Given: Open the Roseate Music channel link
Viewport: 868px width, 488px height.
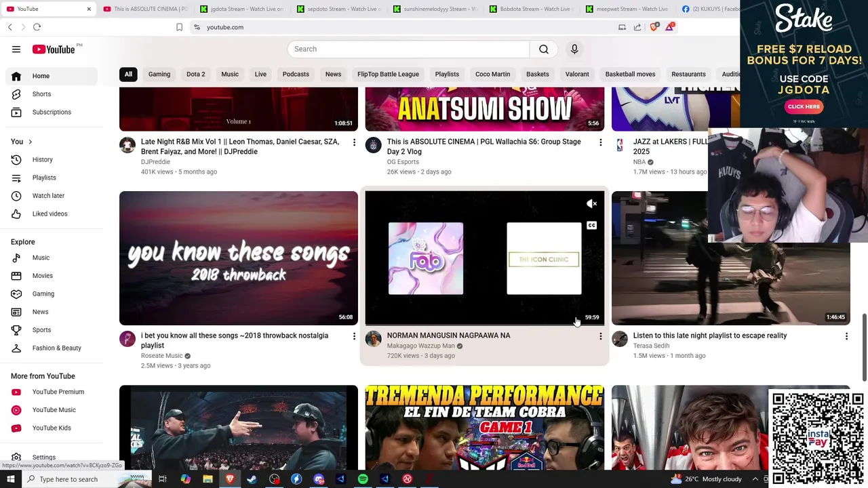Looking at the screenshot, I should pyautogui.click(x=161, y=356).
